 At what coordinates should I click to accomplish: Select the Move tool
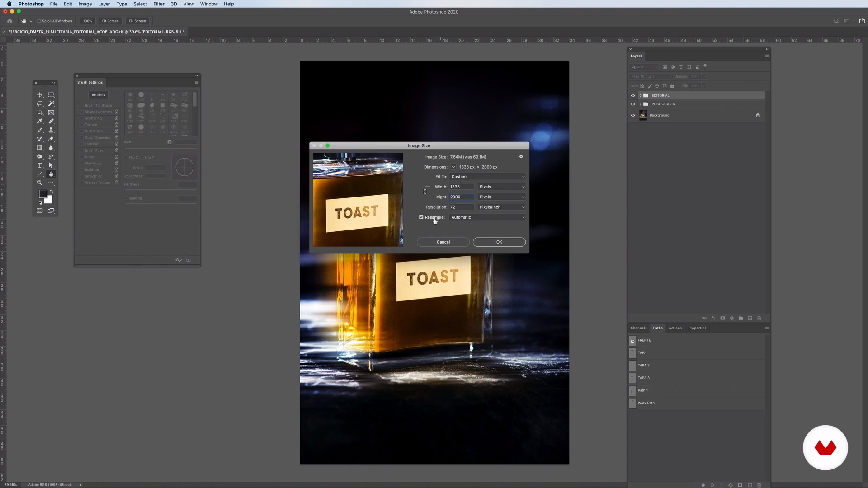click(x=40, y=95)
